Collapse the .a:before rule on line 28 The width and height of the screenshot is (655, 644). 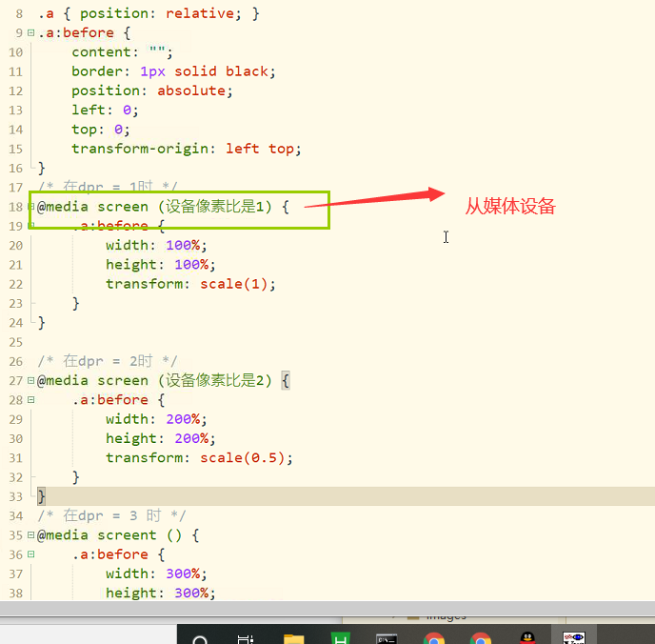coord(30,399)
